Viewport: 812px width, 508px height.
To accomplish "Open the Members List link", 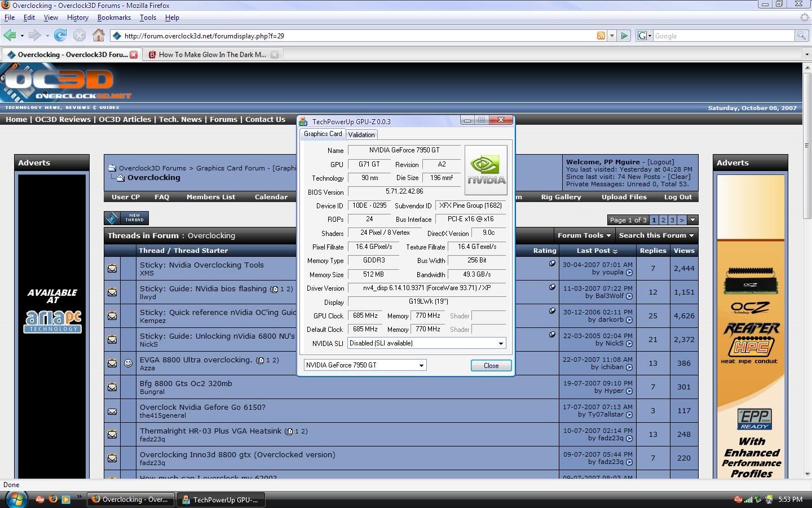I will [x=211, y=197].
